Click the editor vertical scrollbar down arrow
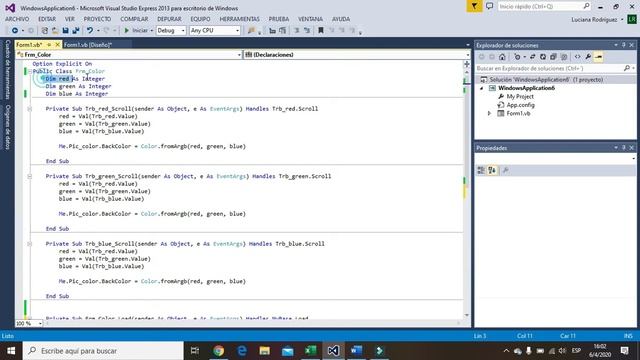640x360 pixels. (467, 316)
